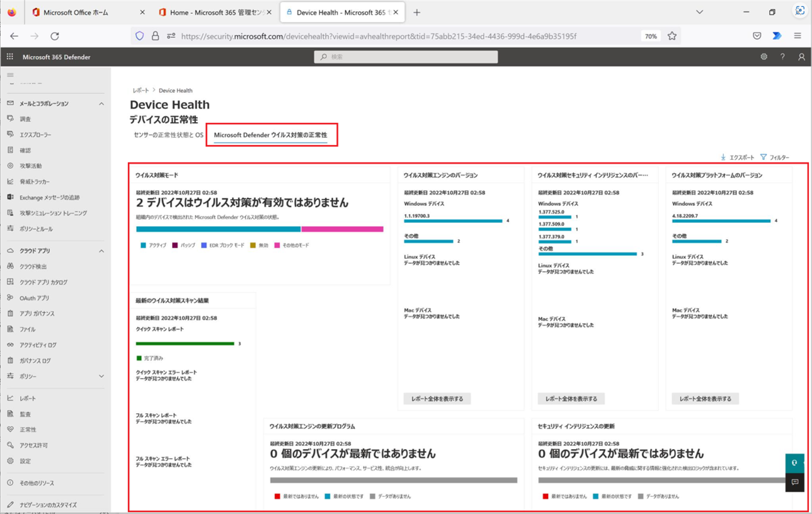
Task: Open 正常性 in sidebar
Action: (x=28, y=430)
